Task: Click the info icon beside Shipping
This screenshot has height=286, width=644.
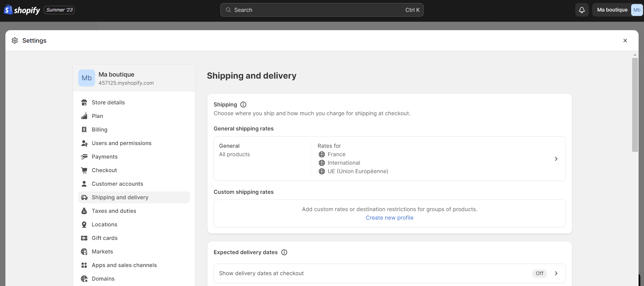Action: click(243, 104)
